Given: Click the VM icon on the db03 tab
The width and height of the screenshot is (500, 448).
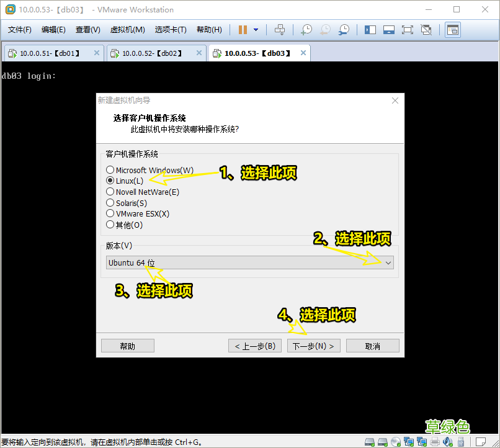Looking at the screenshot, I should 217,53.
